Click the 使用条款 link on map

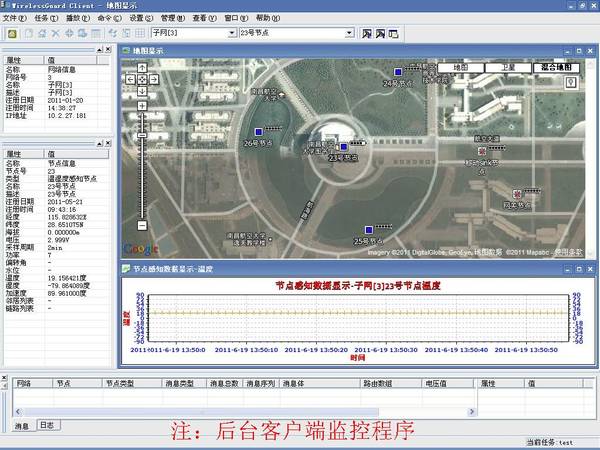point(568,252)
